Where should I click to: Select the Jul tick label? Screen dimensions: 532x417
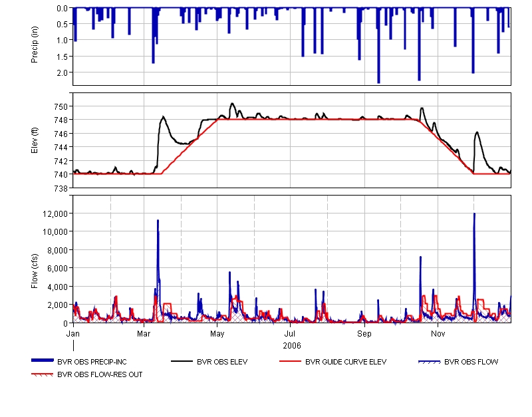click(x=290, y=334)
